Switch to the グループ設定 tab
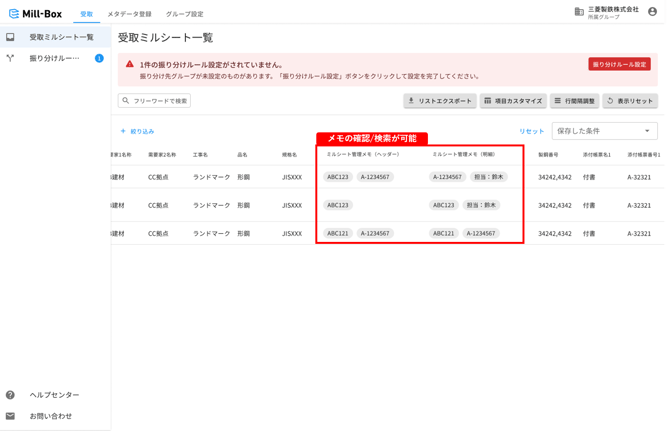This screenshot has width=670, height=431. tap(185, 14)
